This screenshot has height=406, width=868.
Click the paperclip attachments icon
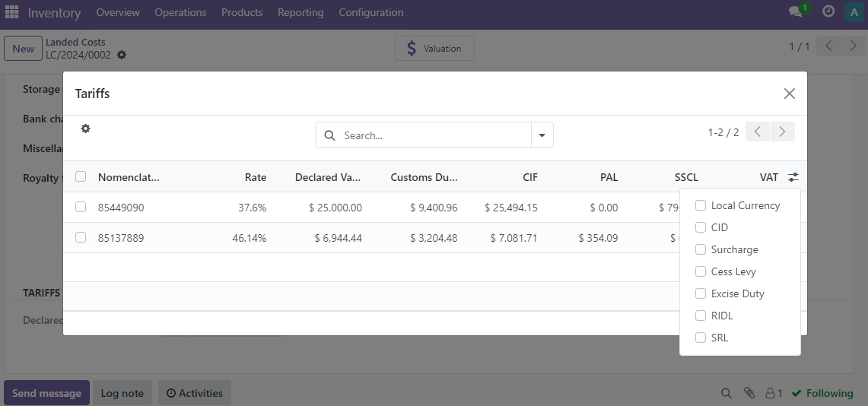pyautogui.click(x=749, y=393)
